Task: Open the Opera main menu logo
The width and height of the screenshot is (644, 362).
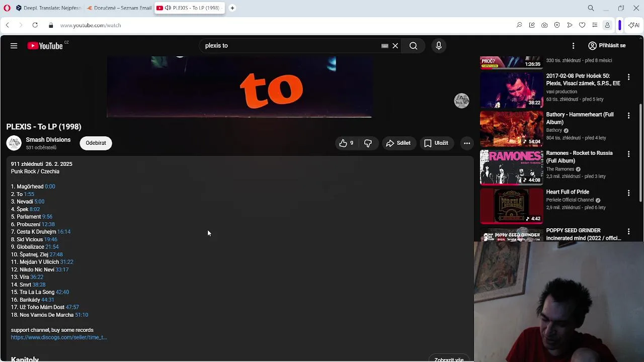Action: (x=6, y=8)
